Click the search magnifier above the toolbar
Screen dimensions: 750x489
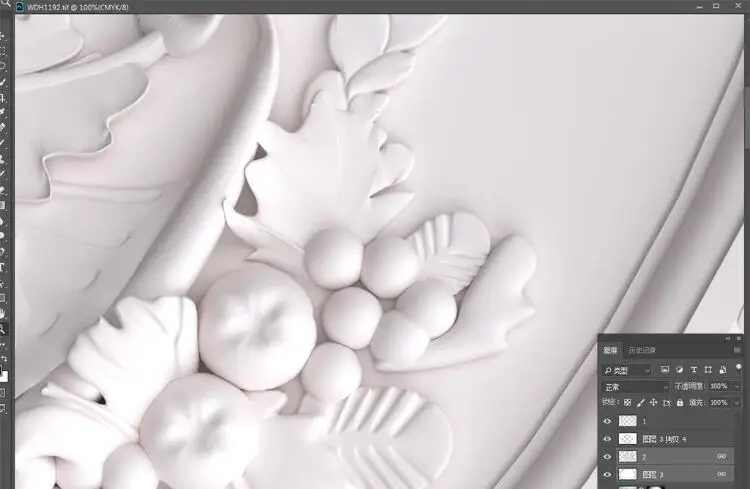tap(5, 4)
